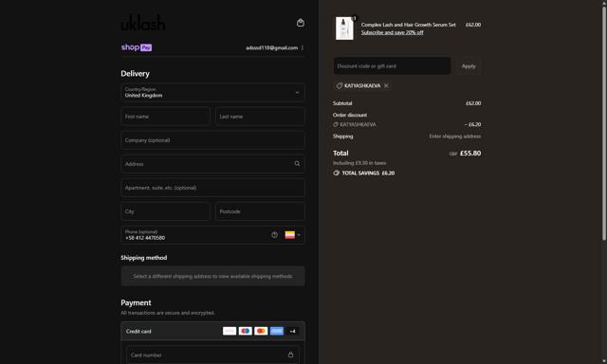Click the phone number help icon
Screen dimensions: 607x364
274,235
